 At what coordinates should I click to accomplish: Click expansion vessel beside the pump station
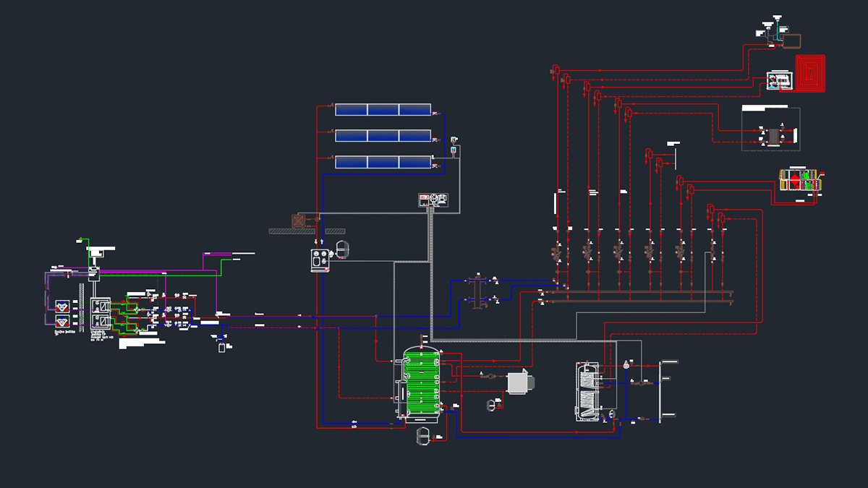coord(341,248)
